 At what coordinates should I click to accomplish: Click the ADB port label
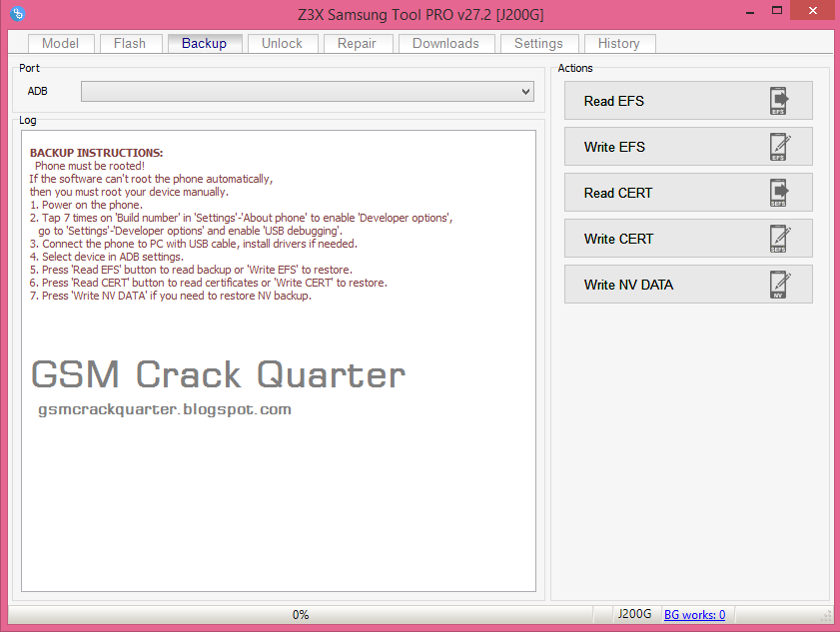[38, 92]
